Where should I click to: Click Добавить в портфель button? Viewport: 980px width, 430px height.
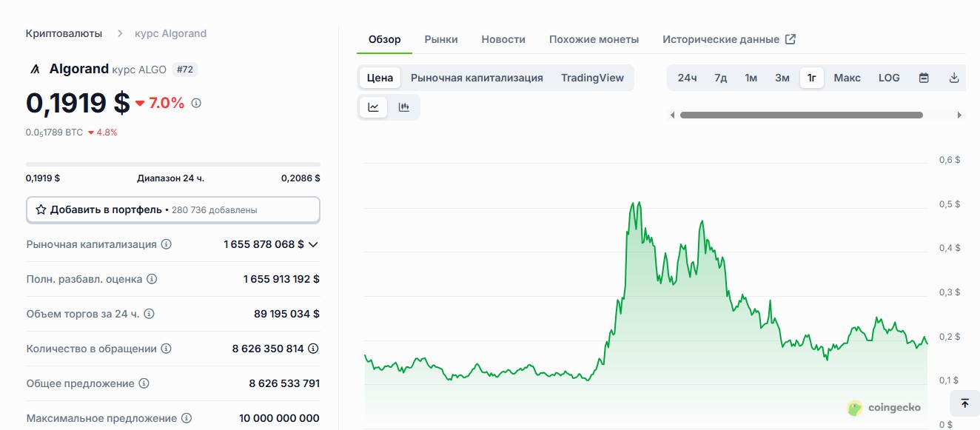pos(173,209)
